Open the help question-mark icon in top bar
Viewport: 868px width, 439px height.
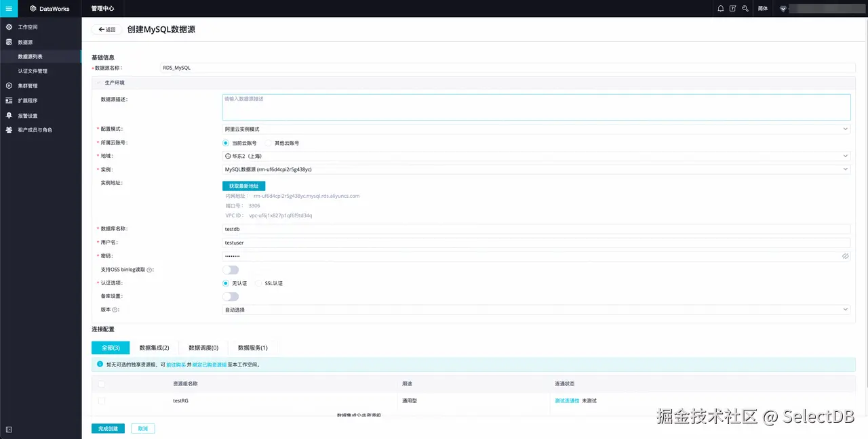[733, 8]
